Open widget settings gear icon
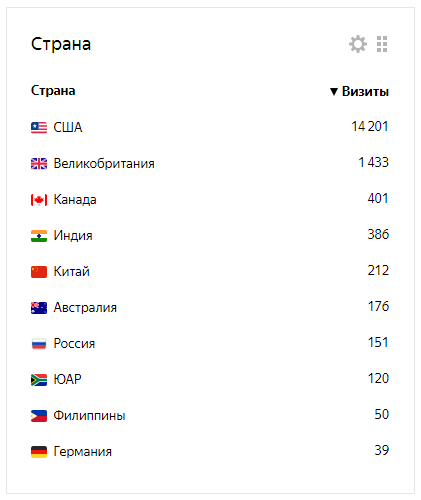This screenshot has height=500, width=421. [358, 44]
